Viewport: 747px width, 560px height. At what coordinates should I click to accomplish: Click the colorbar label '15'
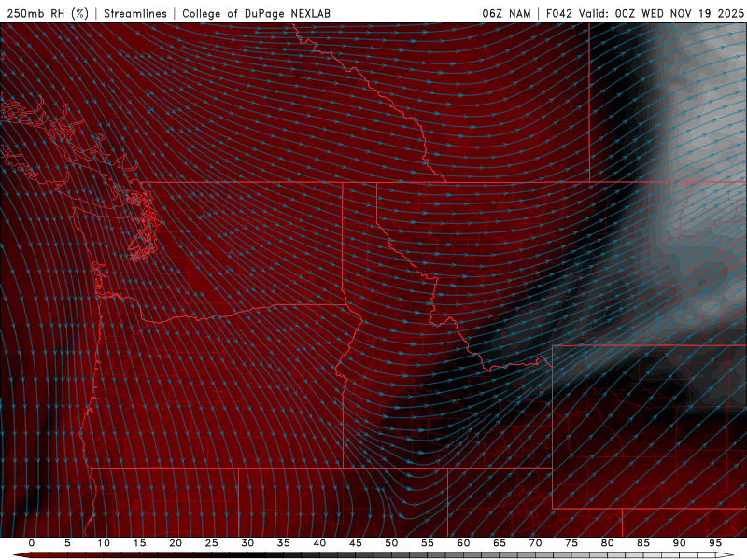pyautogui.click(x=139, y=543)
